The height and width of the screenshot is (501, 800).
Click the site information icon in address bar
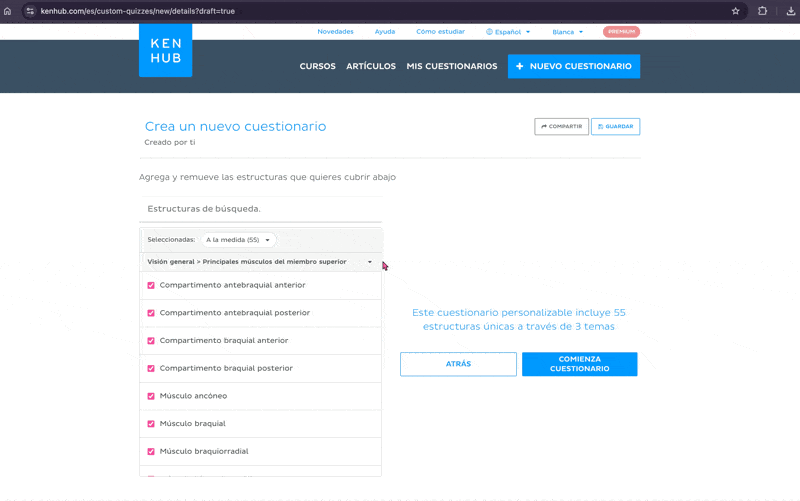coord(30,11)
